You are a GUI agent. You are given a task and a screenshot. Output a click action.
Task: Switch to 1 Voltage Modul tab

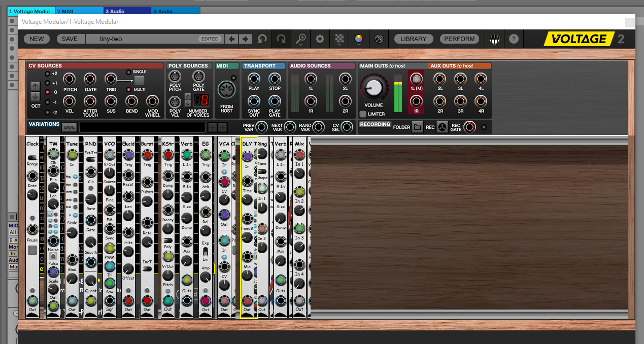coord(31,11)
